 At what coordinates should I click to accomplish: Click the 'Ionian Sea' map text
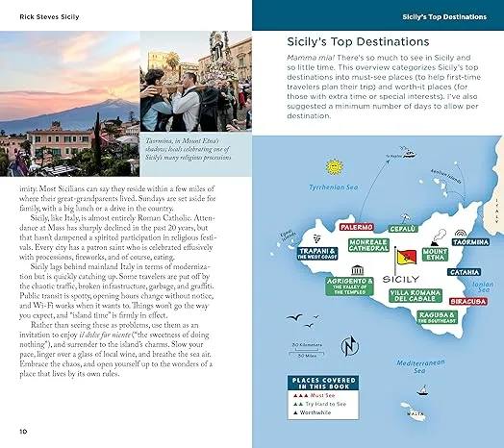483,287
